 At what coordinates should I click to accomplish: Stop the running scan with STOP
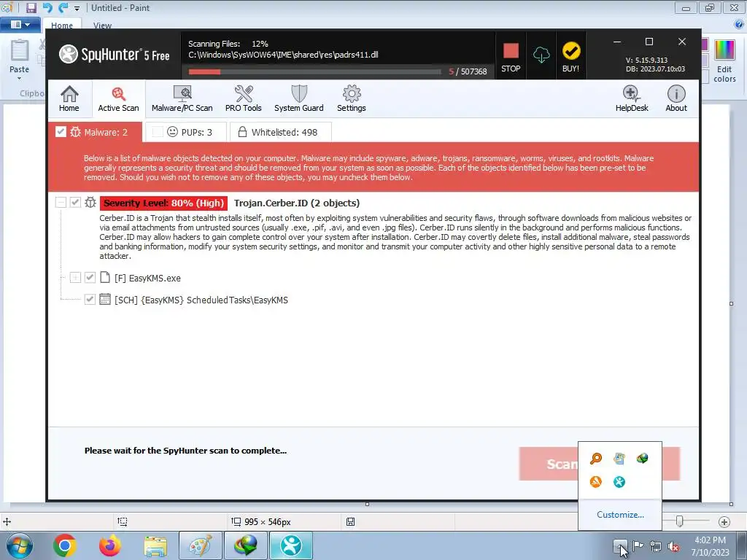(x=511, y=56)
